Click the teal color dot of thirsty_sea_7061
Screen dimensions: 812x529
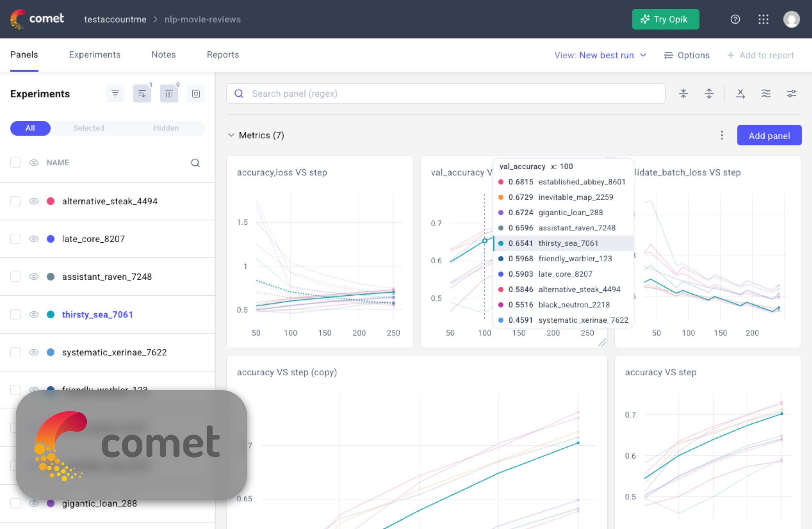click(50, 314)
